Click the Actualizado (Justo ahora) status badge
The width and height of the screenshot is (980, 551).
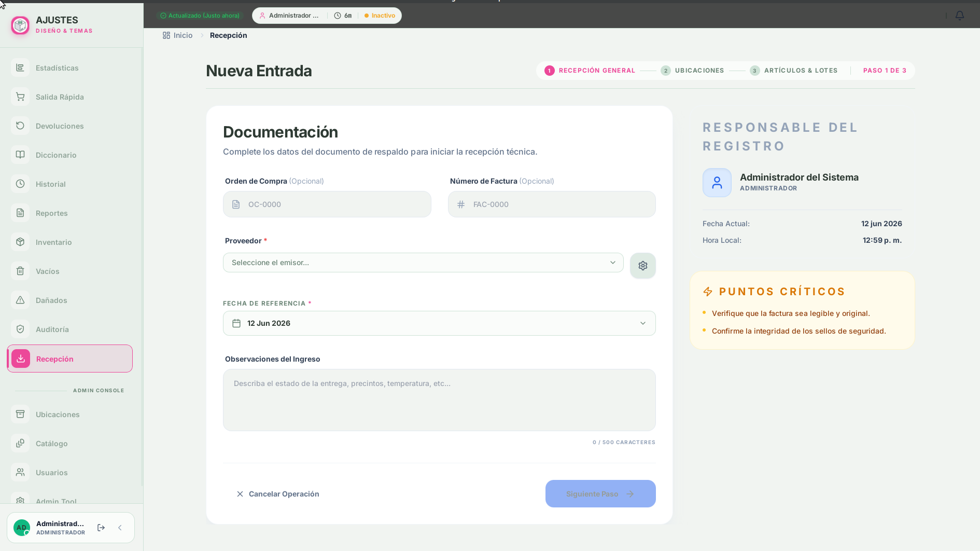click(200, 16)
